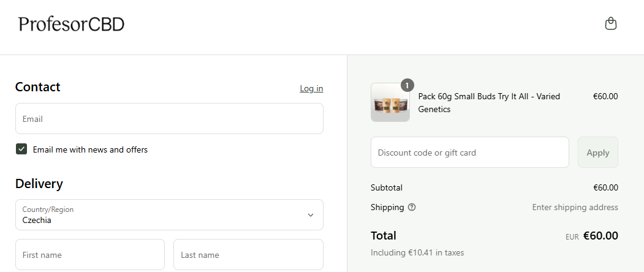The width and height of the screenshot is (644, 272).
Task: Click the Shipping help question mark icon
Action: [412, 207]
